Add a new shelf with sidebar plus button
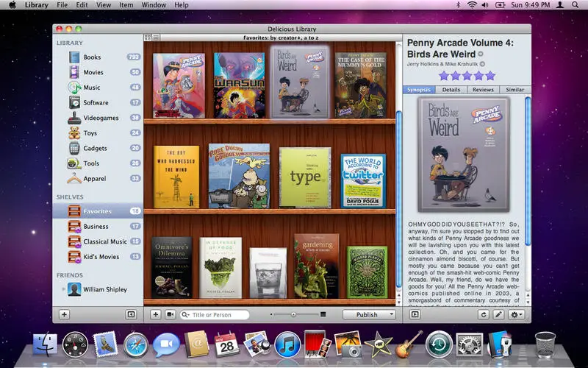The image size is (588, 368). click(64, 314)
